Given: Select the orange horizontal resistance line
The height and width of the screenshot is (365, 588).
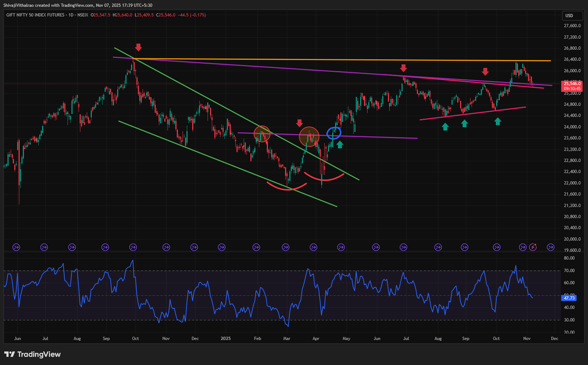Looking at the screenshot, I should [x=343, y=59].
